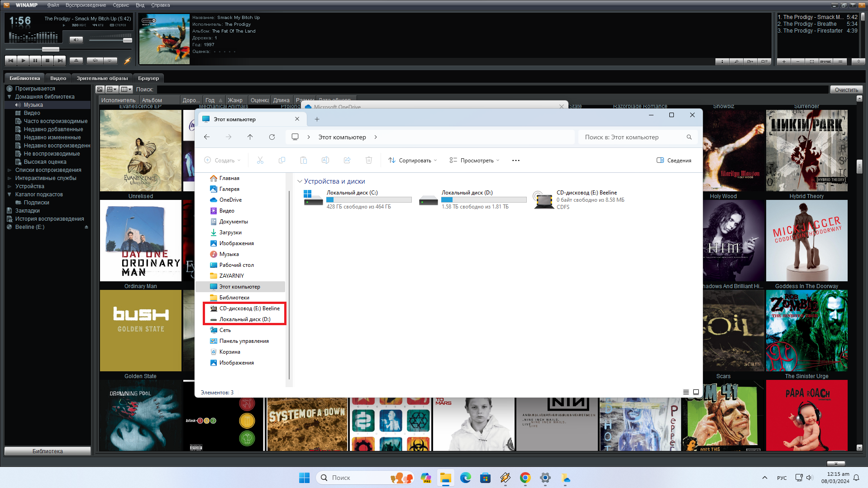Select Локальный диск (C:) drive

coord(358,199)
